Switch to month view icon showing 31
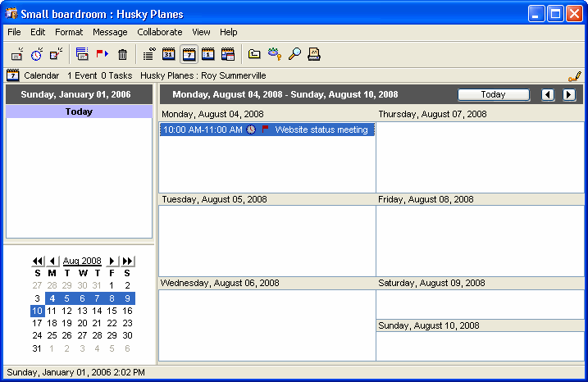Screen dimensions: 588x382 click(169, 55)
